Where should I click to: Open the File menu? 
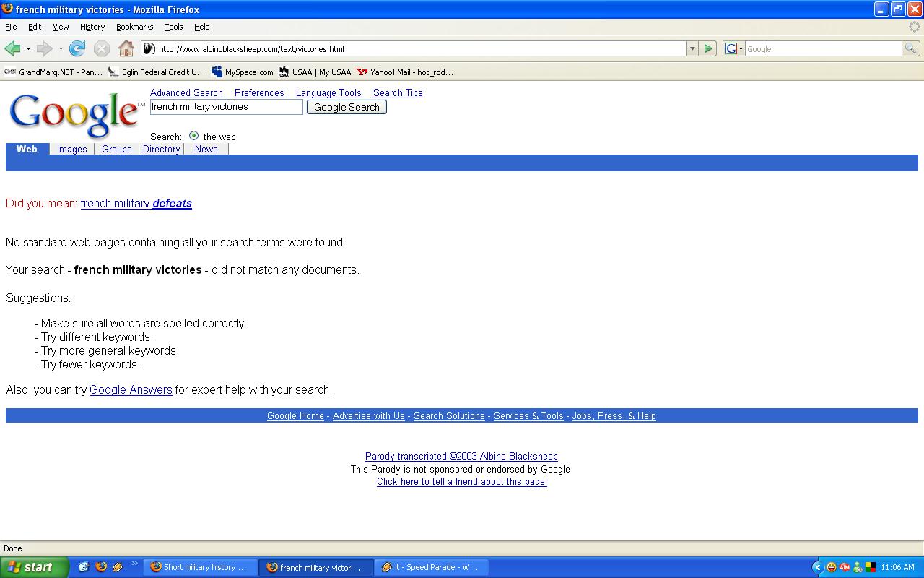11,27
